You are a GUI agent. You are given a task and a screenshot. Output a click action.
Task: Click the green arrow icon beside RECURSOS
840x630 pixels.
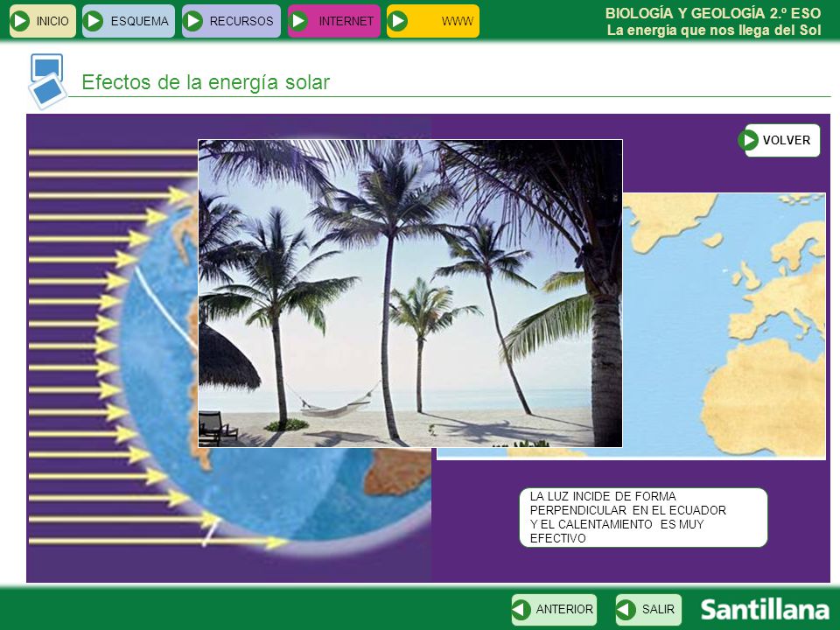192,21
